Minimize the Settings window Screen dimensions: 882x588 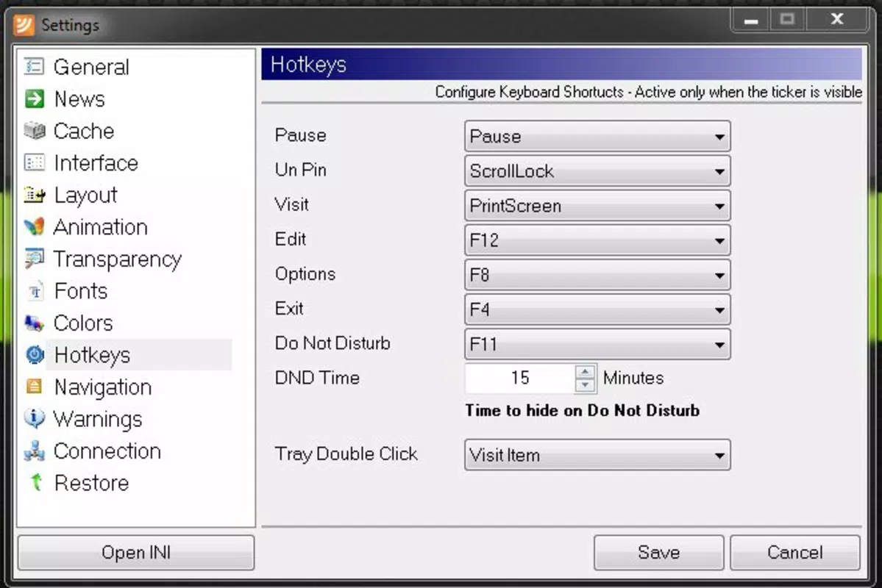(751, 21)
